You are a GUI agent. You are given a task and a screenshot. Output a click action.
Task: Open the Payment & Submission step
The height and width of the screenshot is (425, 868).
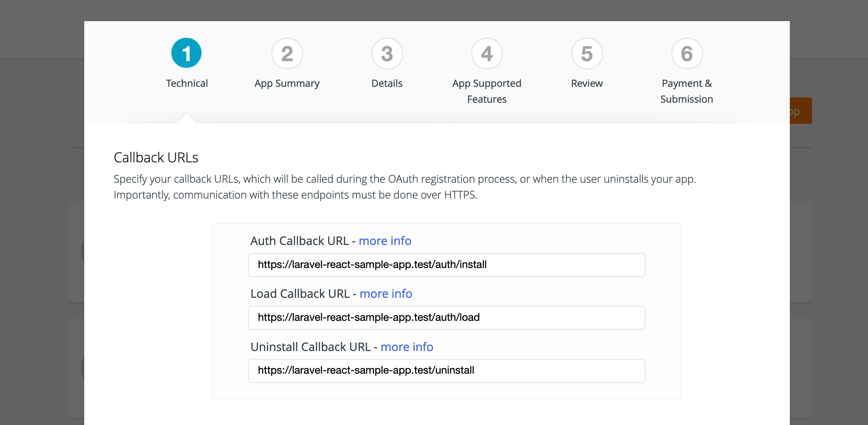[686, 91]
